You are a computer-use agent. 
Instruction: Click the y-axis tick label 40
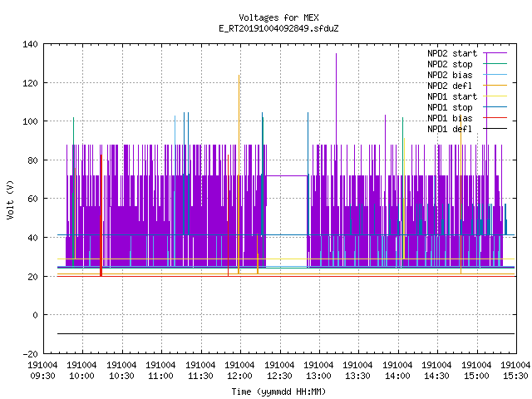tap(32, 238)
